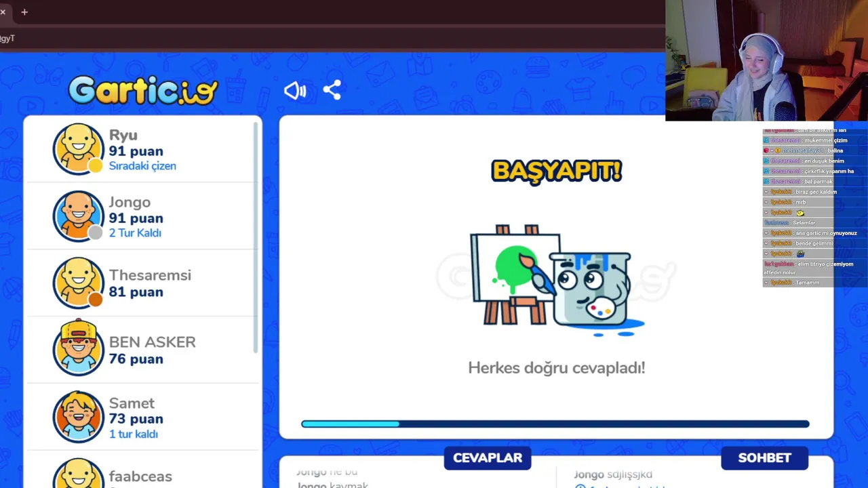This screenshot has width=868, height=488.
Task: Click Jongo's 'sdjlişsjkd' chat message
Action: click(630, 474)
